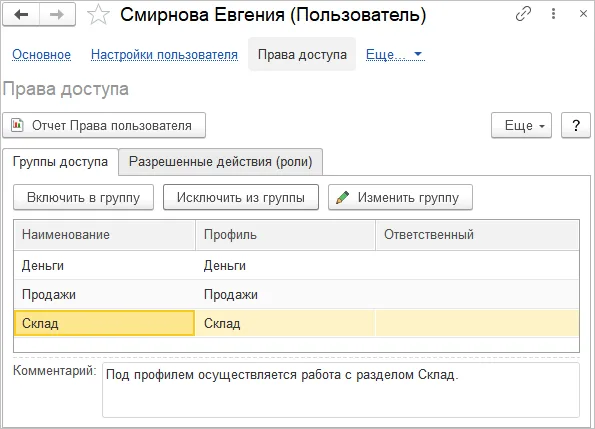This screenshot has height=429, width=595.
Task: Select the Права доступа navigation item
Action: point(302,54)
